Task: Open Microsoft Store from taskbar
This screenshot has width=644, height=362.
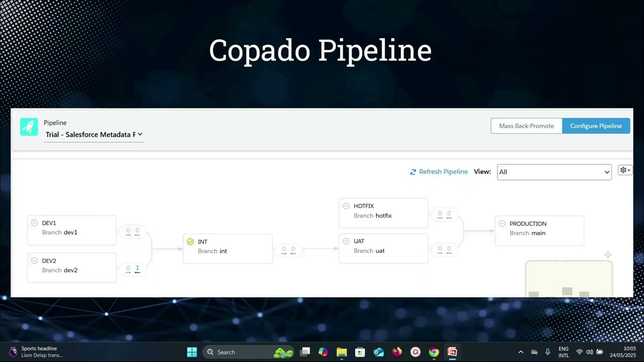Action: click(x=360, y=352)
